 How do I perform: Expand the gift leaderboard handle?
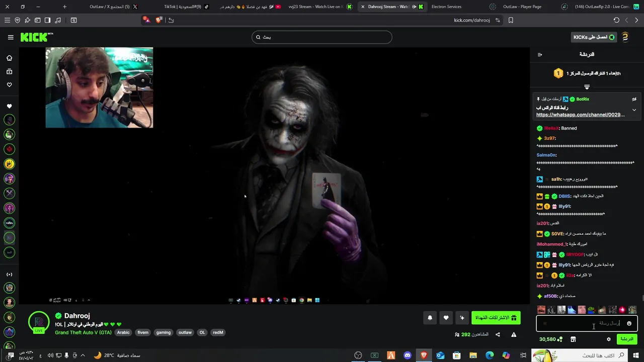click(x=587, y=87)
